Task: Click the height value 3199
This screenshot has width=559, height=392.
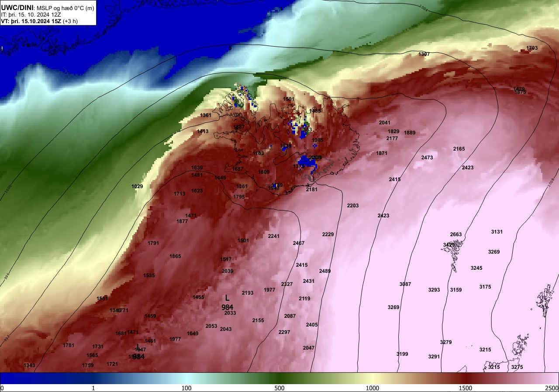Action: tap(402, 354)
